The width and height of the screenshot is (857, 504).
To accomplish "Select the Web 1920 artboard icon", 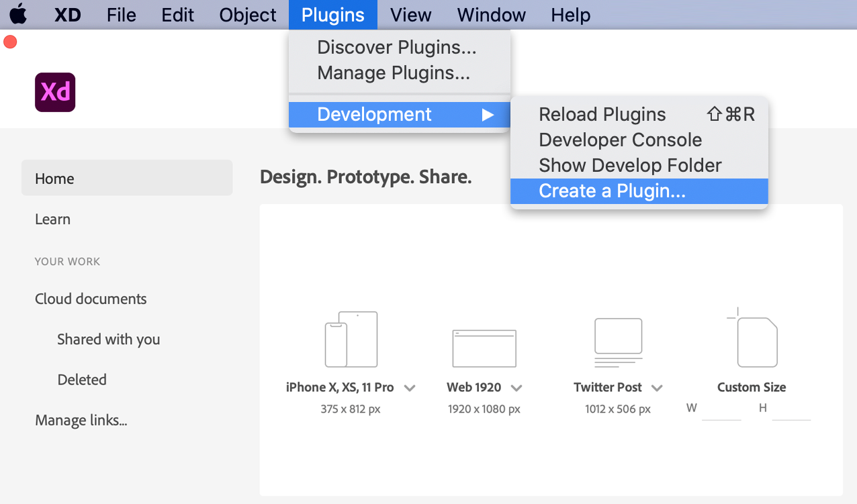I will [x=484, y=346].
